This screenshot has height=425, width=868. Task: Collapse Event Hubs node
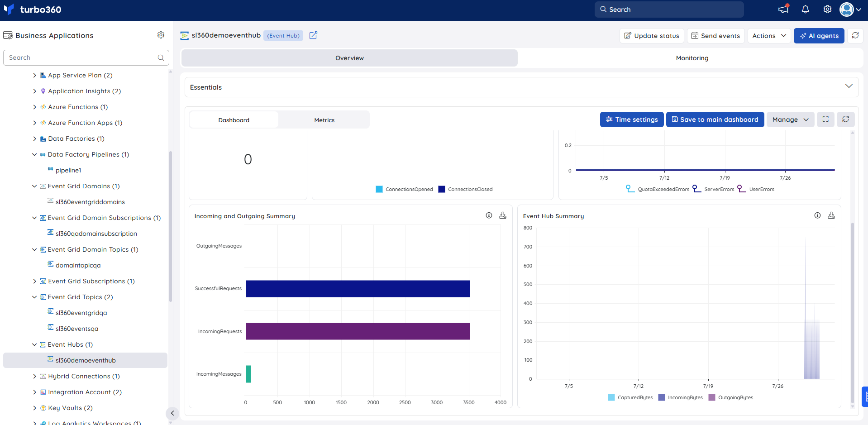(x=34, y=344)
